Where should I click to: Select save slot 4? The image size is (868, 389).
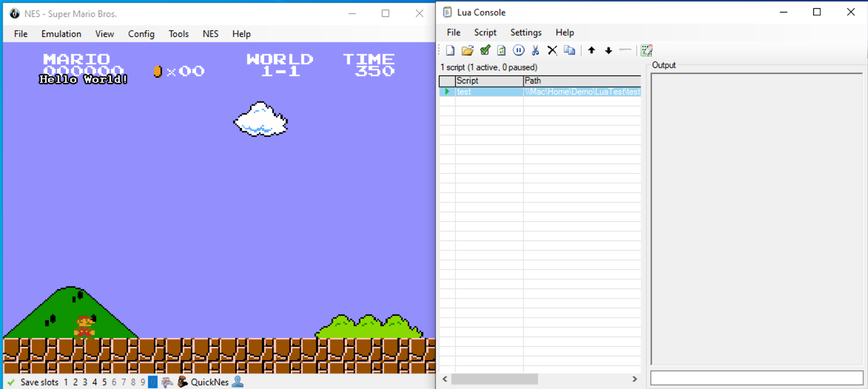[94, 382]
